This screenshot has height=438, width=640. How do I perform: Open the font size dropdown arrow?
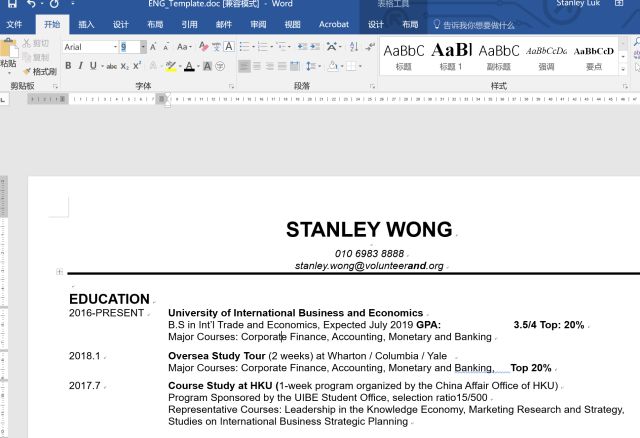point(143,47)
